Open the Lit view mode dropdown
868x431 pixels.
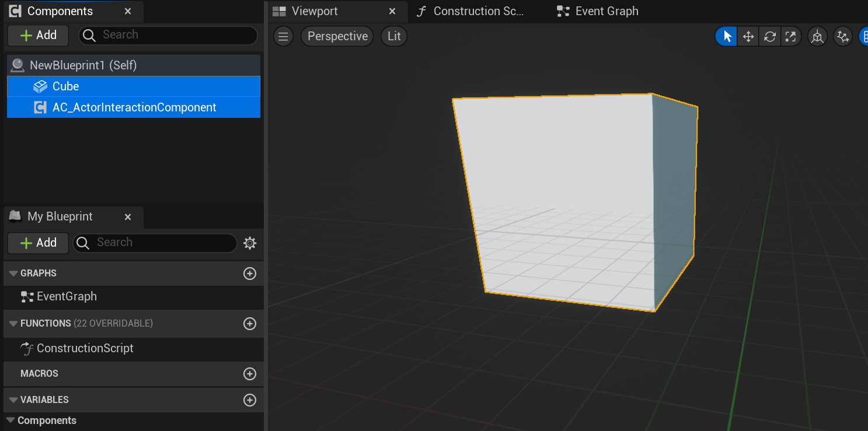[x=394, y=36]
